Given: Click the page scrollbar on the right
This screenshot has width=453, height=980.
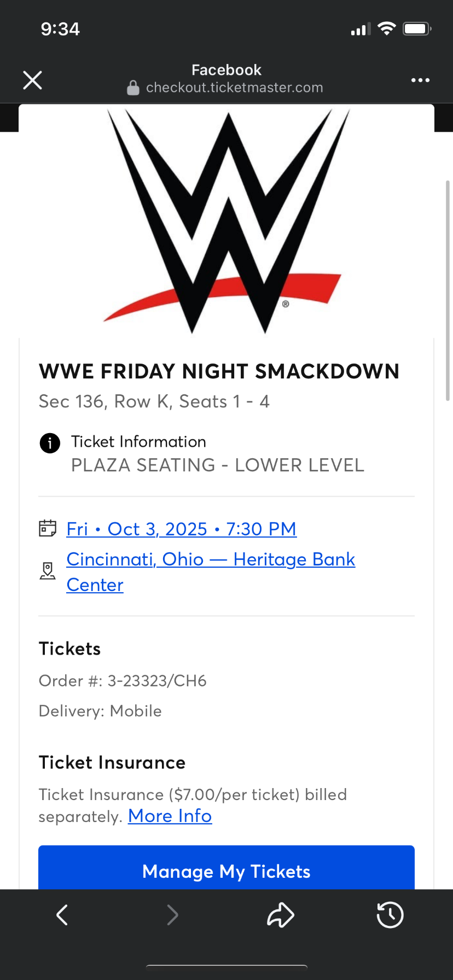Looking at the screenshot, I should 448,290.
